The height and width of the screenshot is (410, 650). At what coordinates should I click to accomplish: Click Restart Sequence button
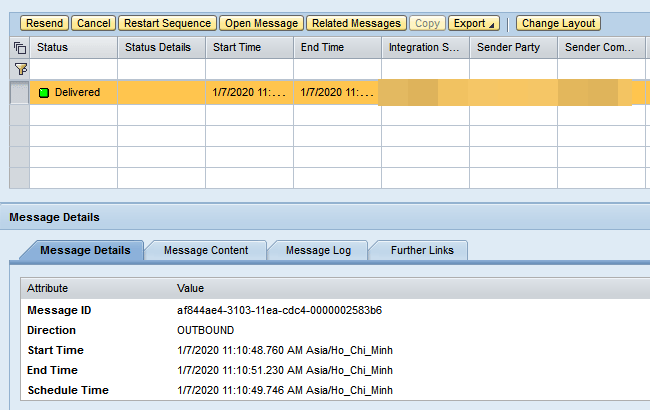pos(167,23)
